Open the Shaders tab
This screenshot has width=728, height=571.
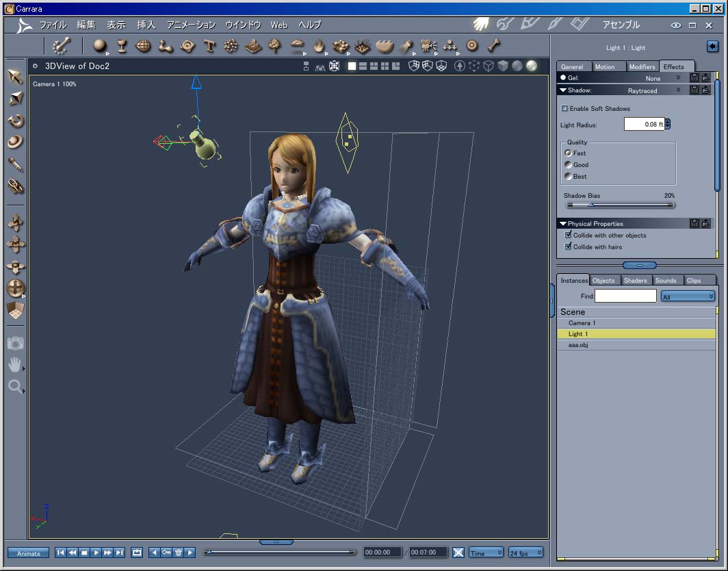(635, 280)
